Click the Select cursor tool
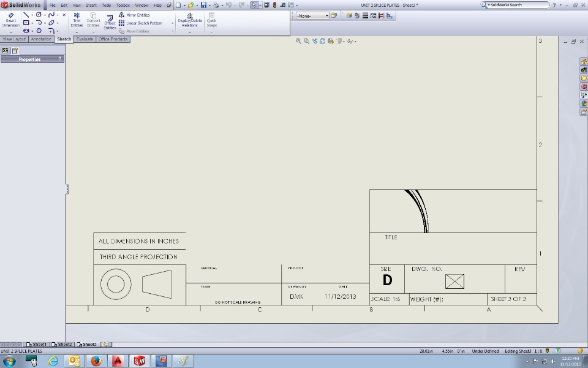This screenshot has width=588, height=368. pos(254,5)
